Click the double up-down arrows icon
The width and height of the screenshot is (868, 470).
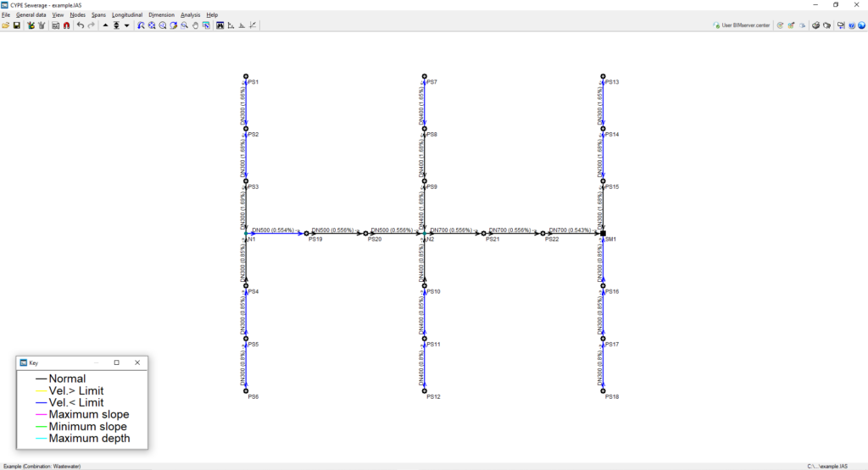116,25
